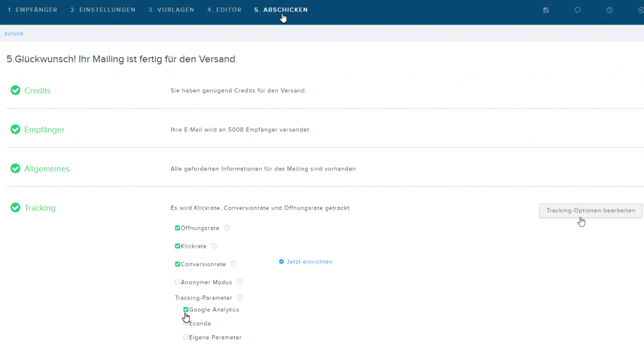Click help icon next to Klickrate
The height and width of the screenshot is (349, 644).
coord(214,246)
